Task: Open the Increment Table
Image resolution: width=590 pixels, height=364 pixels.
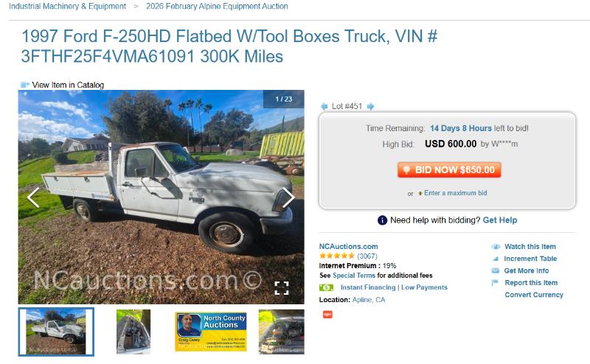Action: [x=530, y=259]
